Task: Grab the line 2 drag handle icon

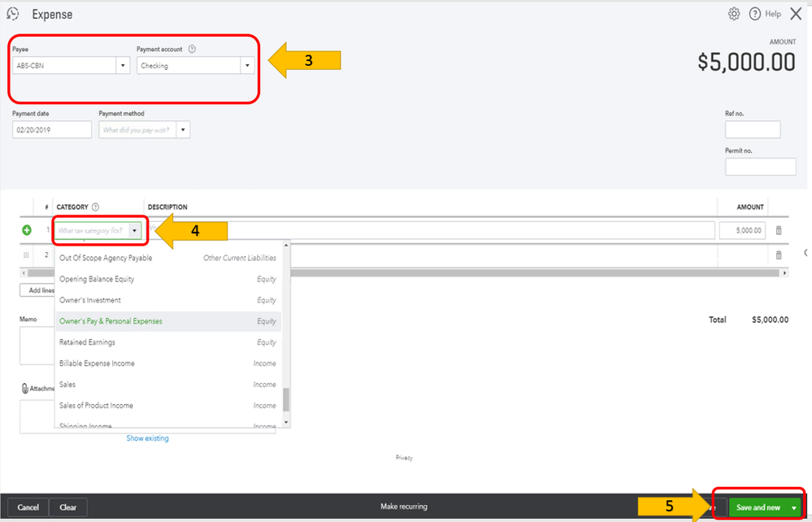Action: [x=26, y=254]
